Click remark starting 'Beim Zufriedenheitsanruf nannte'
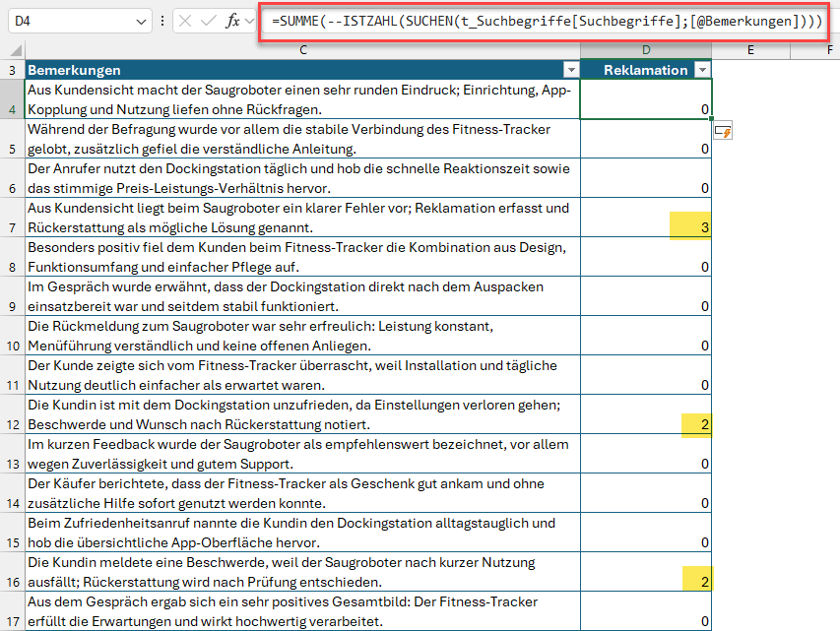Viewport: 840px width, 631px height. pyautogui.click(x=302, y=533)
